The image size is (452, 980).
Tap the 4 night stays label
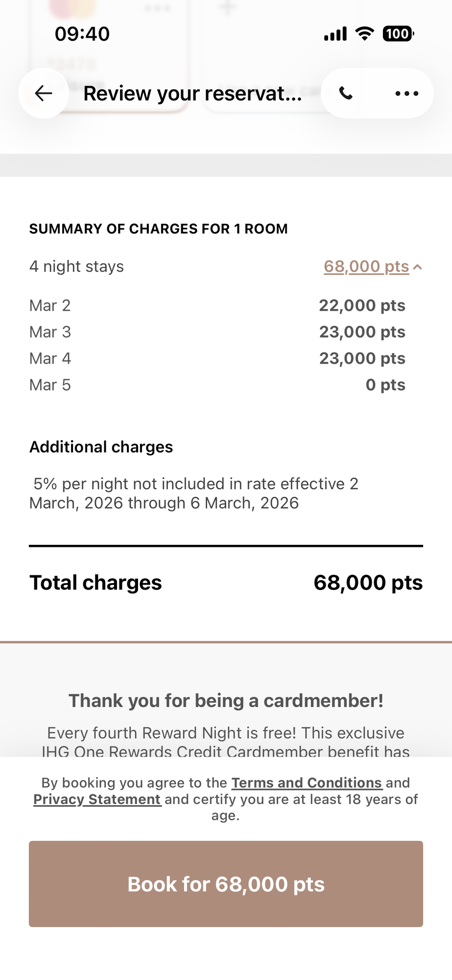tap(76, 267)
